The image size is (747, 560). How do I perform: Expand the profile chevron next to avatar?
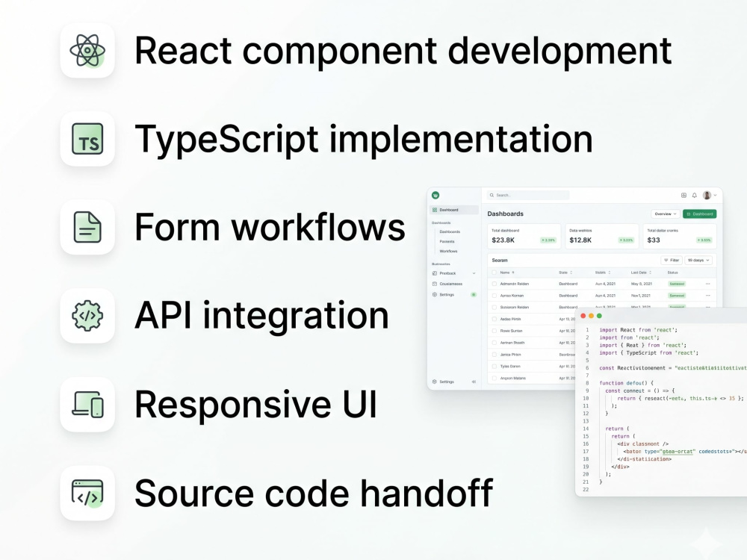(715, 195)
